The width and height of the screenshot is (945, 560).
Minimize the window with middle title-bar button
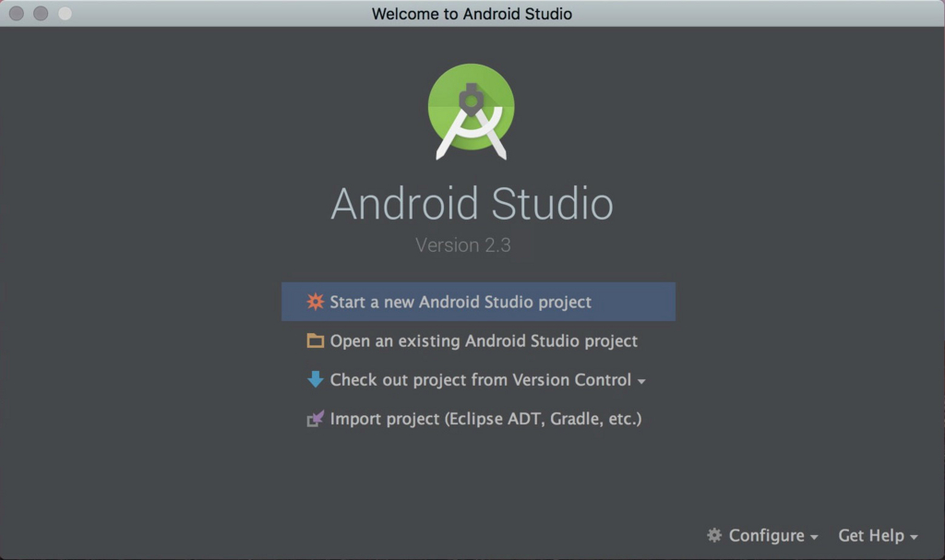pyautogui.click(x=41, y=13)
